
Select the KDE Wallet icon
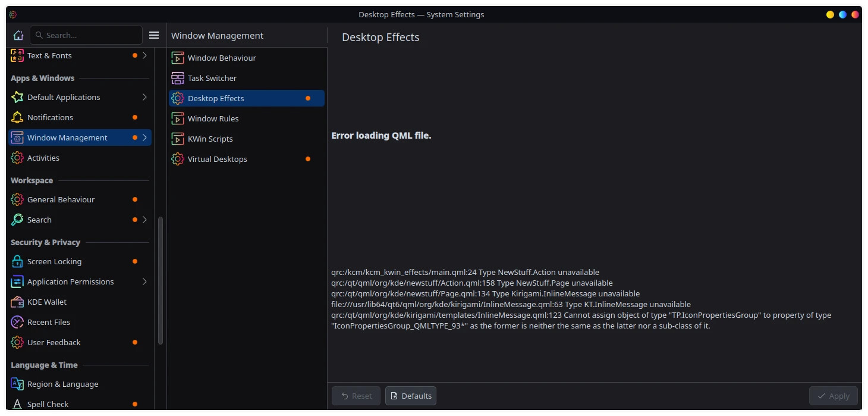pos(17,302)
